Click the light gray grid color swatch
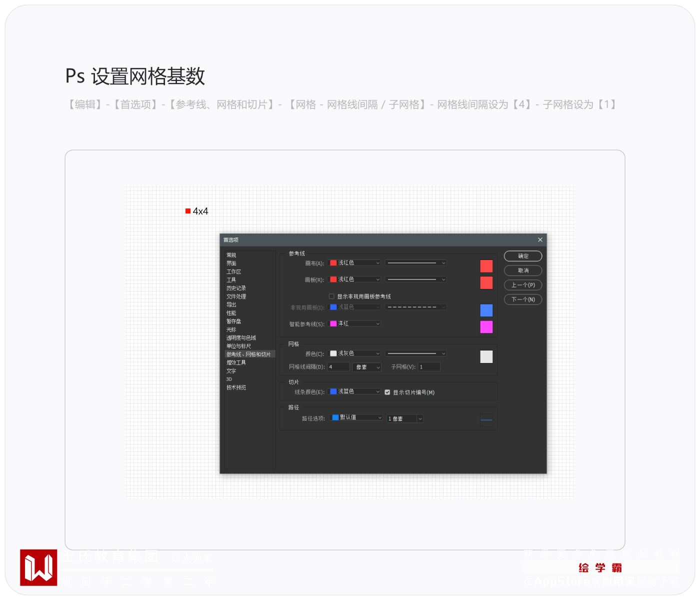 (486, 356)
